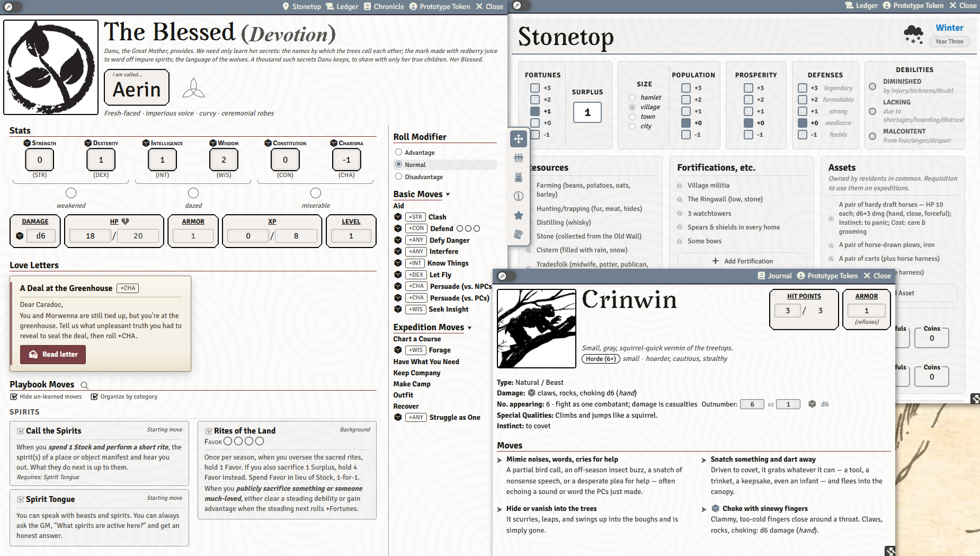Select the Advantage roll modifier
The image size is (980, 556).
tap(398, 152)
